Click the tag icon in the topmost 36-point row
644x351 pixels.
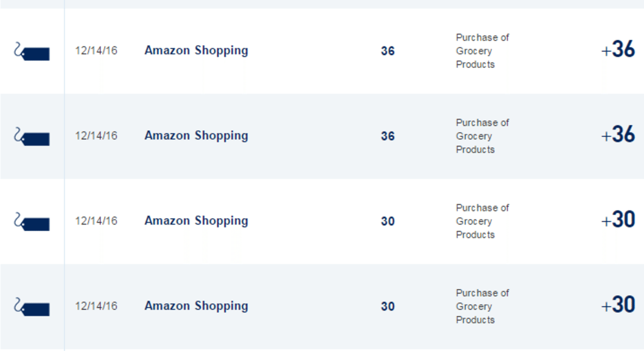pos(32,51)
